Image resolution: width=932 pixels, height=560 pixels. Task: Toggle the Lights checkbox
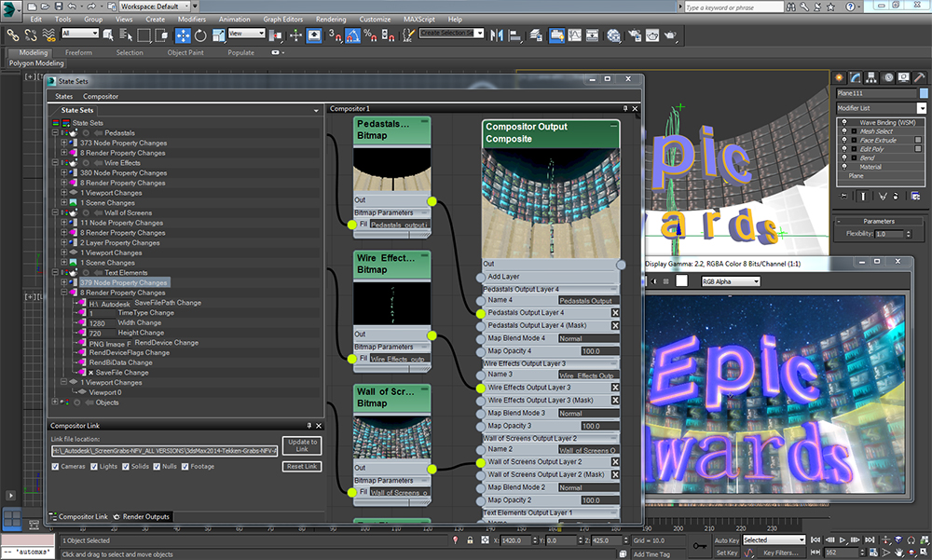pos(94,467)
